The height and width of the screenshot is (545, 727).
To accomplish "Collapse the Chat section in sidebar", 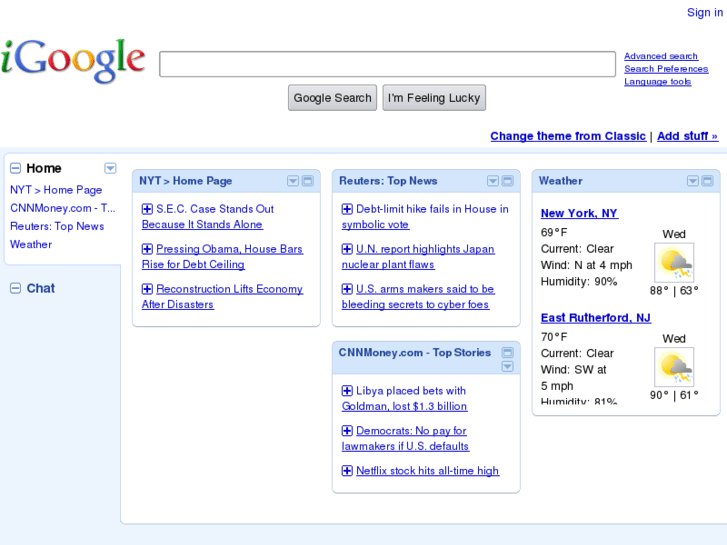I will (x=15, y=289).
